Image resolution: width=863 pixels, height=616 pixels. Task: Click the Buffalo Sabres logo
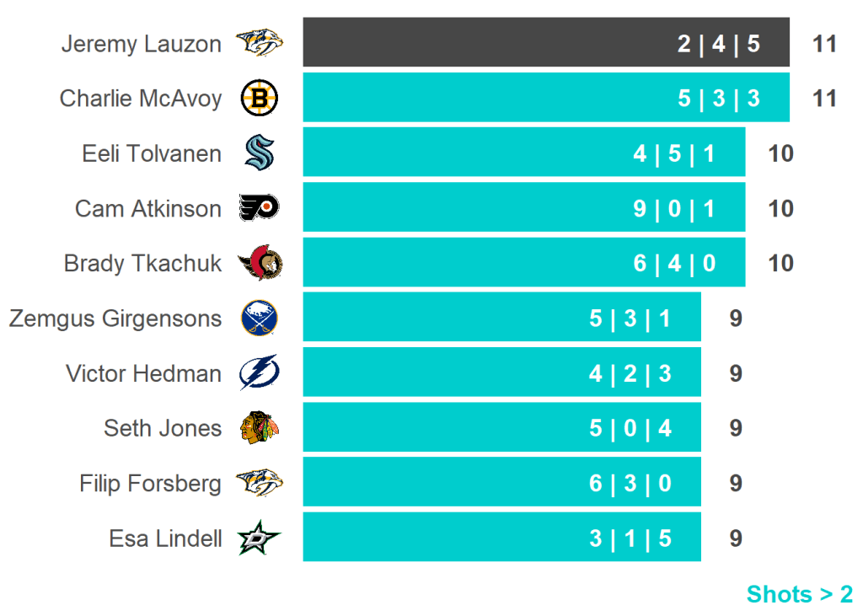pos(259,319)
